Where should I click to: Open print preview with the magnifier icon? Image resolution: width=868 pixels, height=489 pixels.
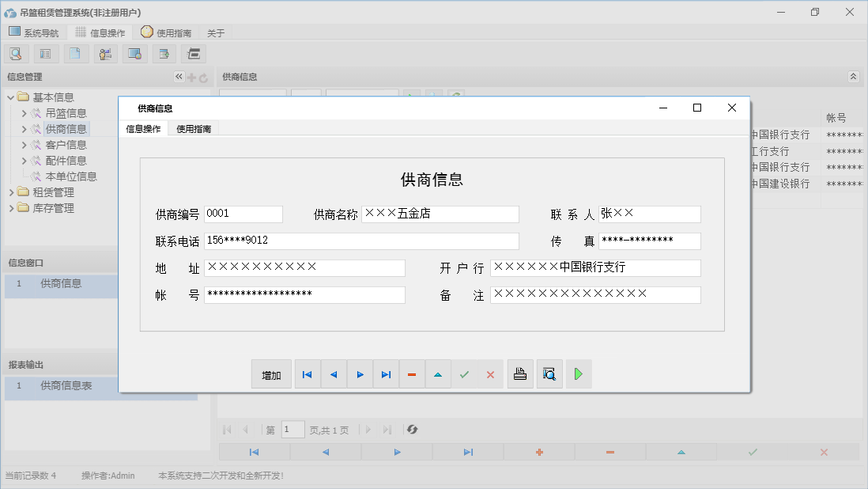[x=549, y=374]
